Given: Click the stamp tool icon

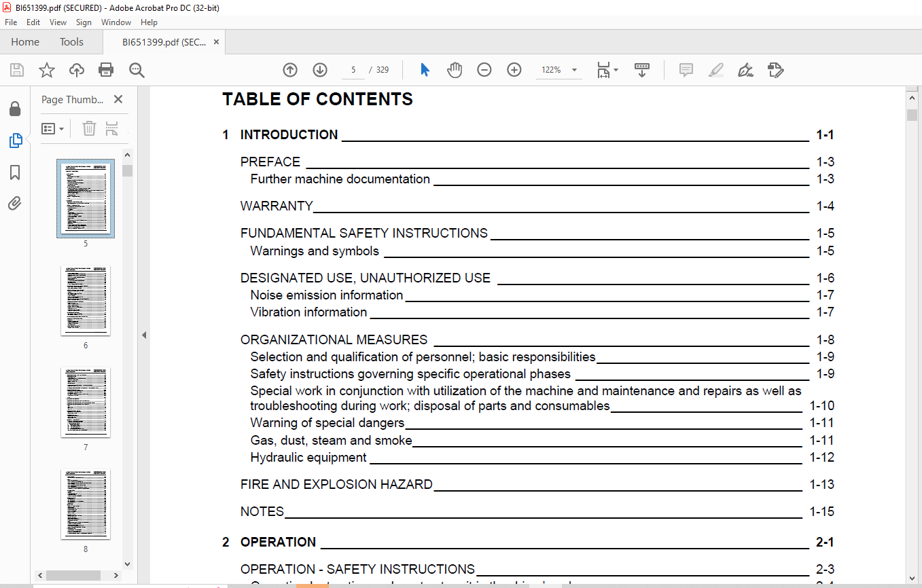Looking at the screenshot, I should click(x=776, y=70).
